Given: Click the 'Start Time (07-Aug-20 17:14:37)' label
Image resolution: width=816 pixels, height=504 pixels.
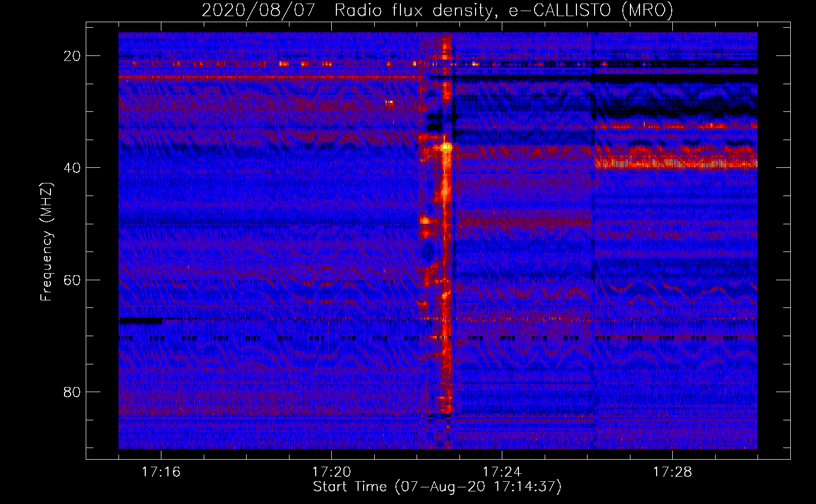Looking at the screenshot, I should pyautogui.click(x=437, y=487).
